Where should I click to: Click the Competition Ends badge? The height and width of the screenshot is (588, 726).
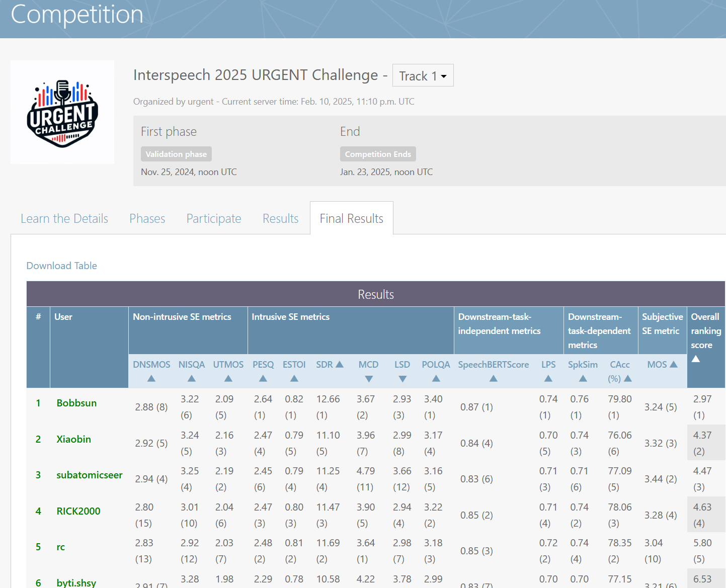tap(378, 154)
